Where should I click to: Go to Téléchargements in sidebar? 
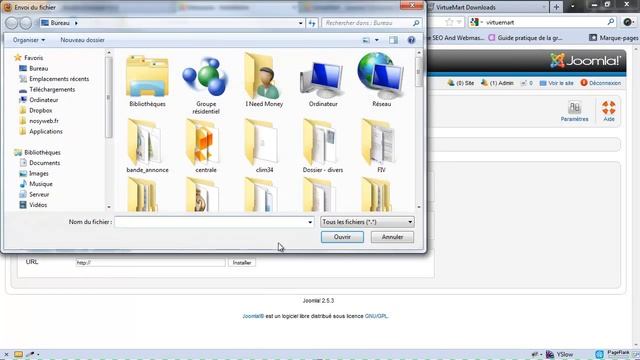point(52,90)
